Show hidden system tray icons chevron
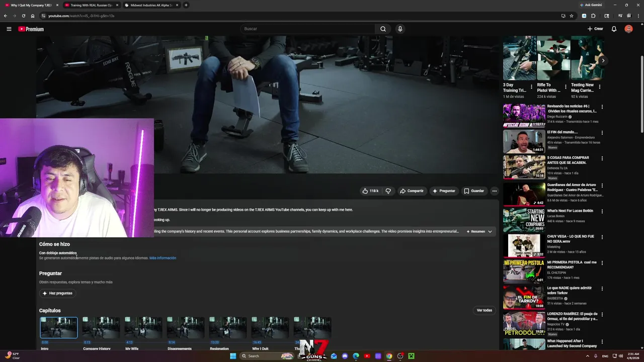 click(588, 356)
